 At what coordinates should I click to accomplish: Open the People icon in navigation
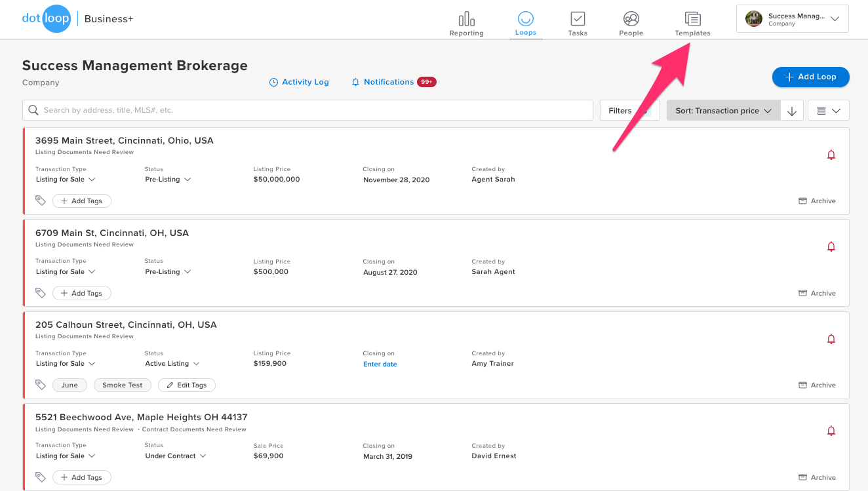631,19
